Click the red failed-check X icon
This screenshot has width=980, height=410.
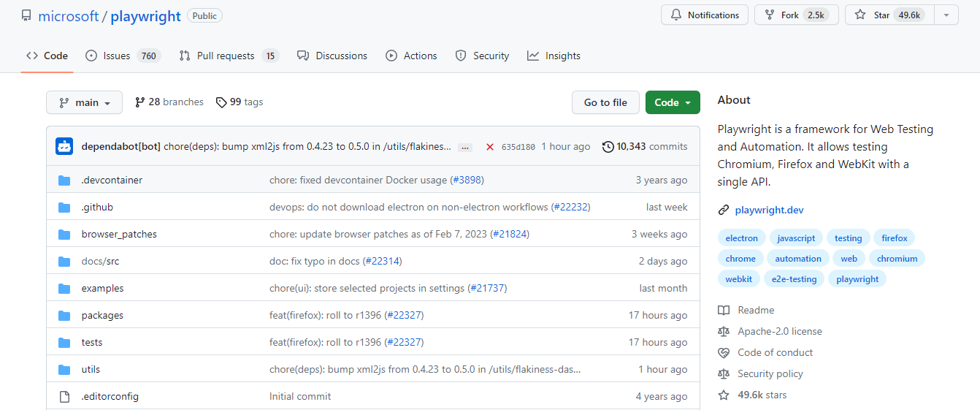point(490,147)
